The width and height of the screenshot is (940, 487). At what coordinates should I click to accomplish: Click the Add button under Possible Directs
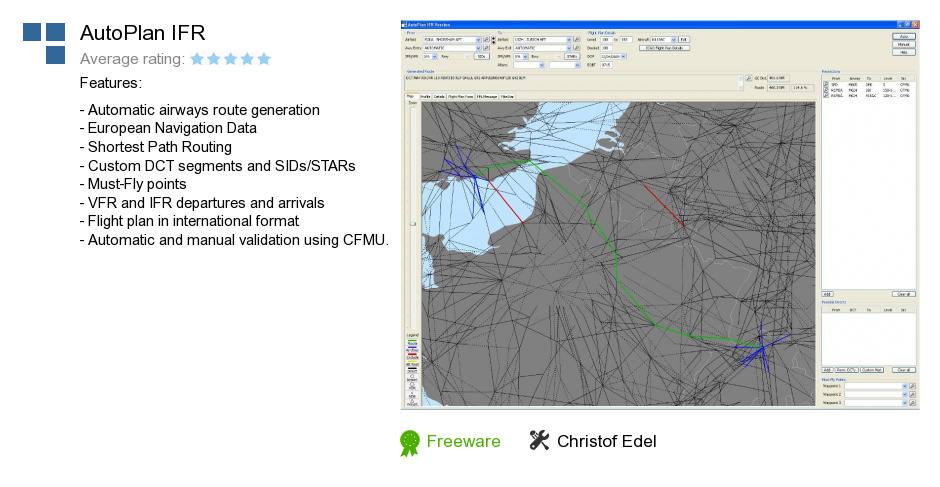click(827, 370)
